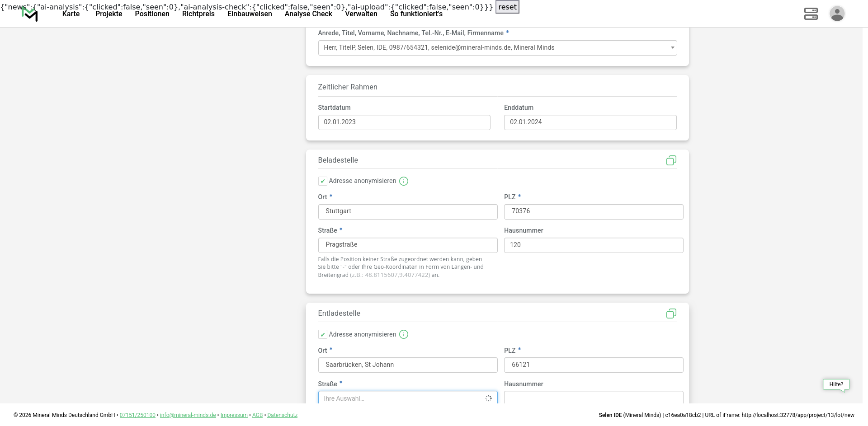Click the Beladestelle Hausnummer field
The height and width of the screenshot is (426, 868).
[x=593, y=245]
